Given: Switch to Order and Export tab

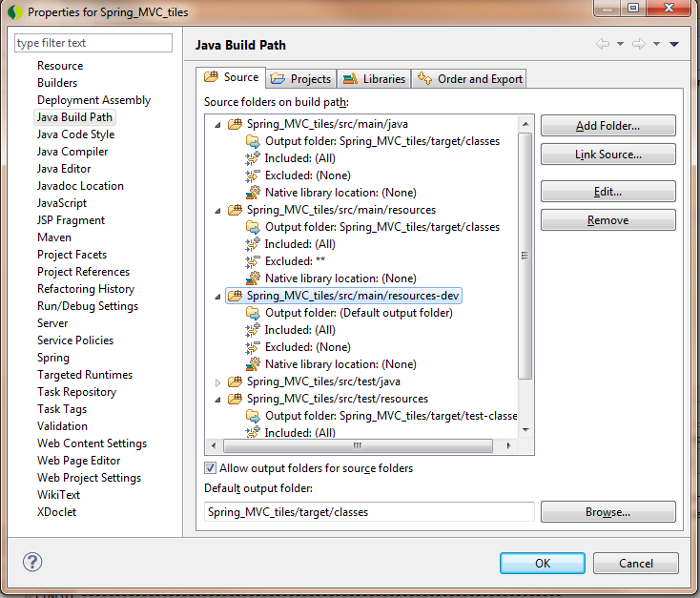Looking at the screenshot, I should click(469, 79).
